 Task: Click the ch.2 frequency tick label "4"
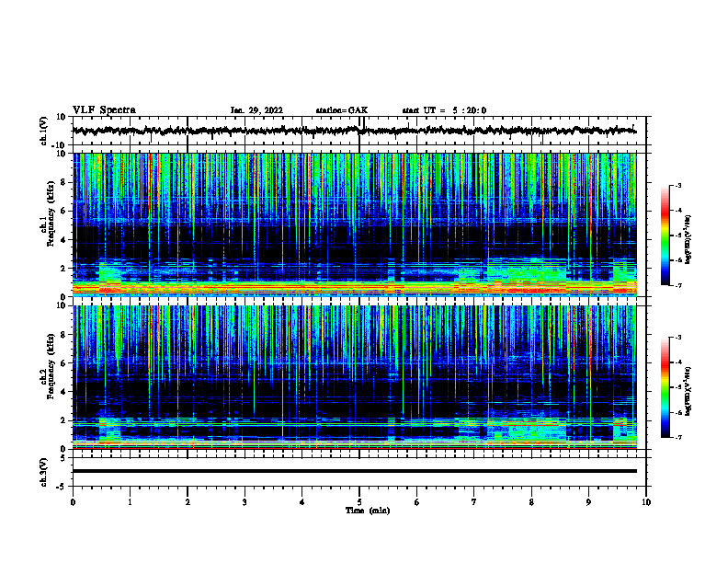tap(63, 392)
